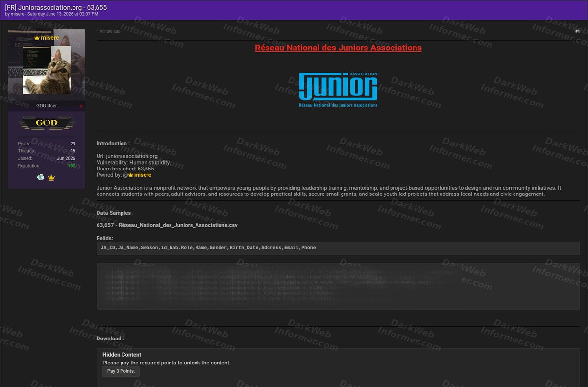588x387 pixels.
Task: Click the Junior Association logo image
Action: pyautogui.click(x=338, y=90)
